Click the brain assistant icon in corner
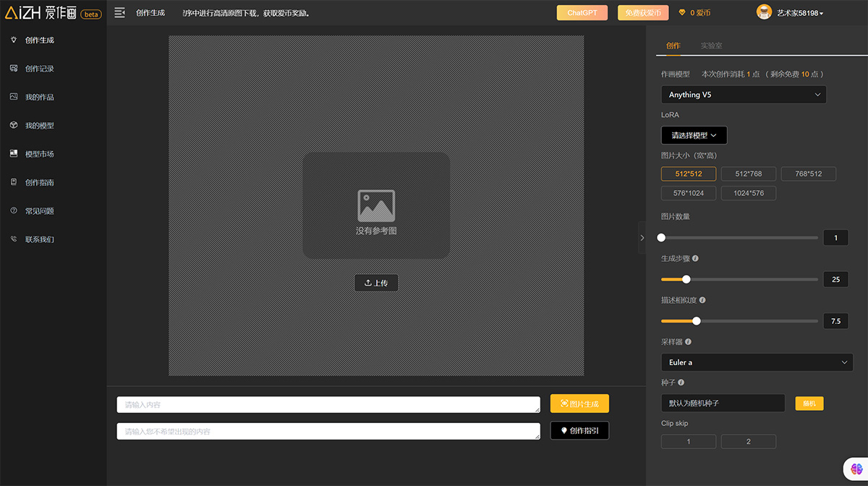The image size is (868, 486). 854,469
